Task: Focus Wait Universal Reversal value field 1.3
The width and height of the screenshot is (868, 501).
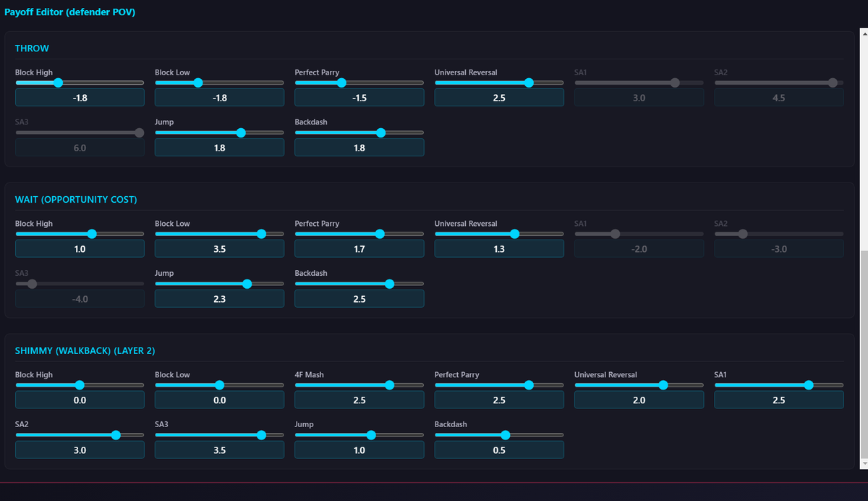Action: pos(499,249)
